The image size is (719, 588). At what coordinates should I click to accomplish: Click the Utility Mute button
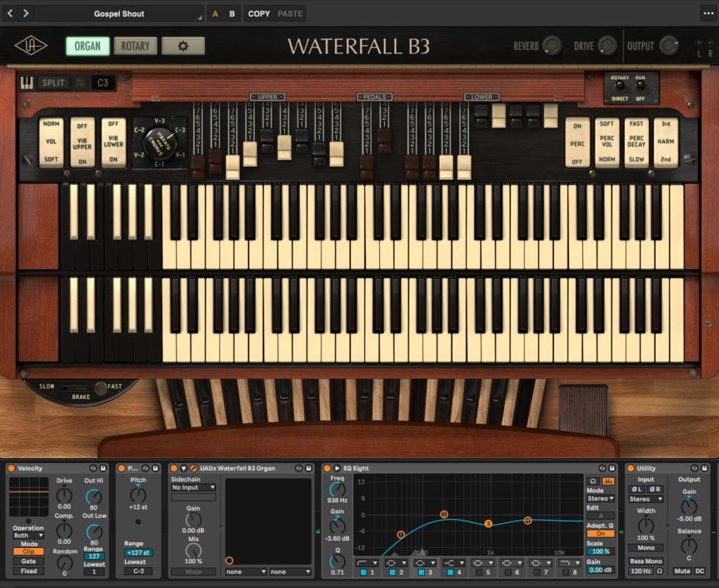(x=682, y=571)
